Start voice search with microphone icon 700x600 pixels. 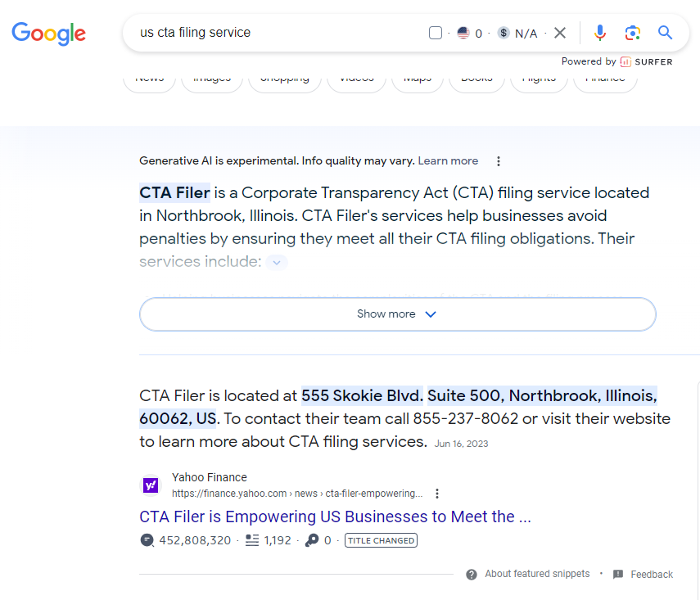pyautogui.click(x=600, y=33)
